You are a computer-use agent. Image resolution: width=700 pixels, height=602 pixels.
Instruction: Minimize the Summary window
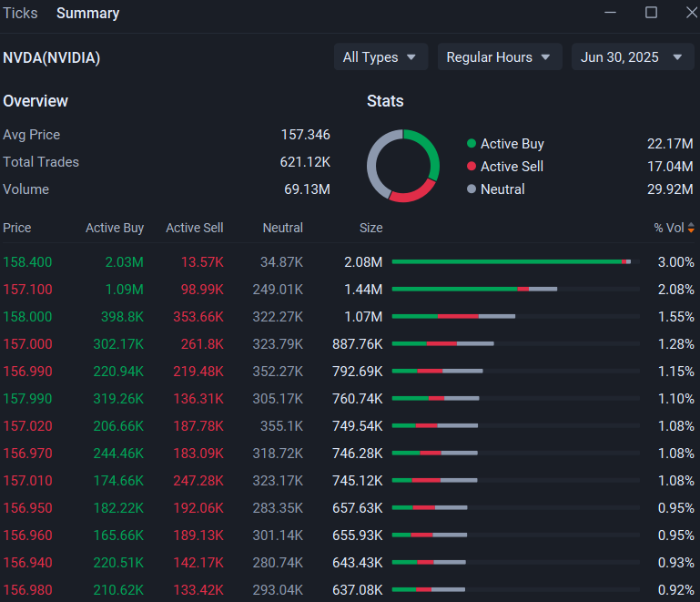610,13
